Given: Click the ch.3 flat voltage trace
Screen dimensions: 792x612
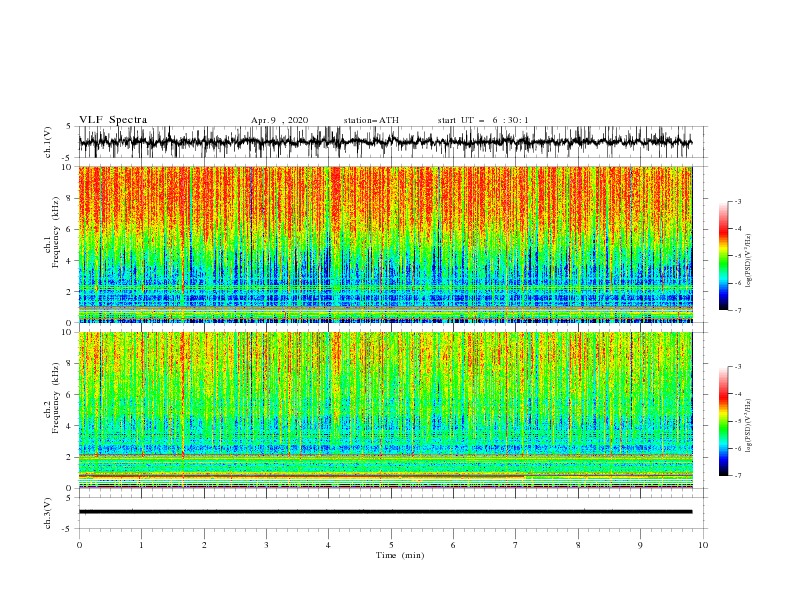Looking at the screenshot, I should tap(385, 512).
